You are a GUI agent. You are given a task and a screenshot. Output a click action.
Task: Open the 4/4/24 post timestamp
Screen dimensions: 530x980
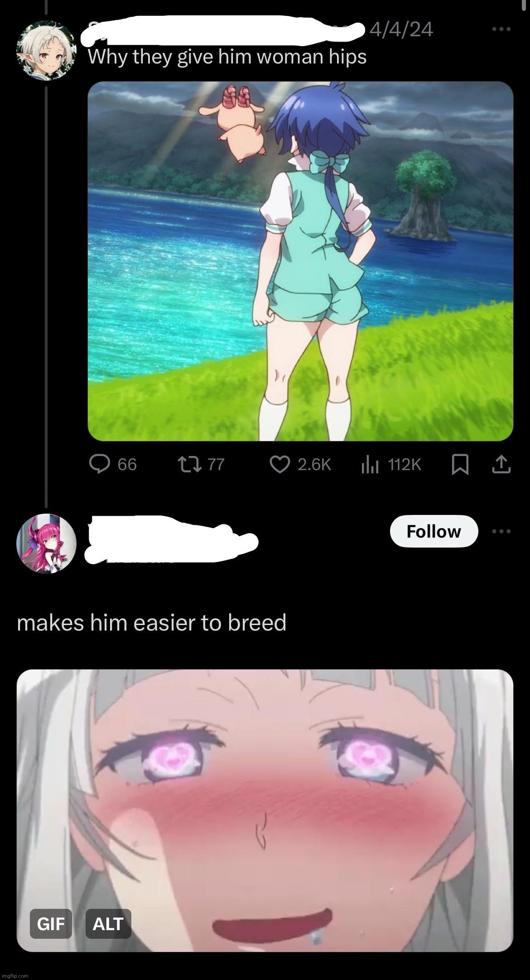click(x=401, y=30)
